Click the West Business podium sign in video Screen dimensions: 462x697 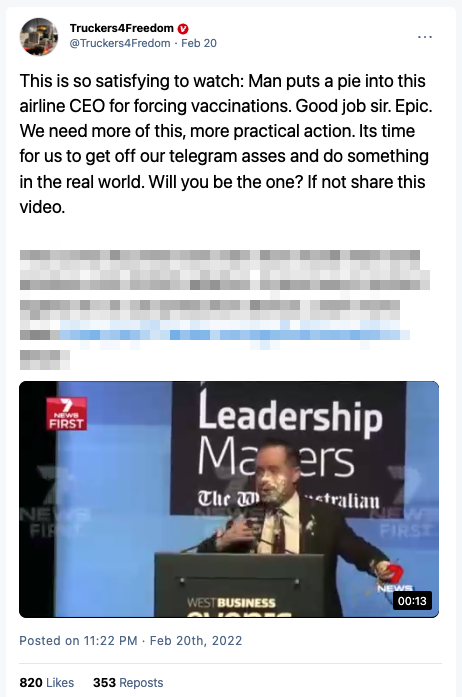click(231, 602)
